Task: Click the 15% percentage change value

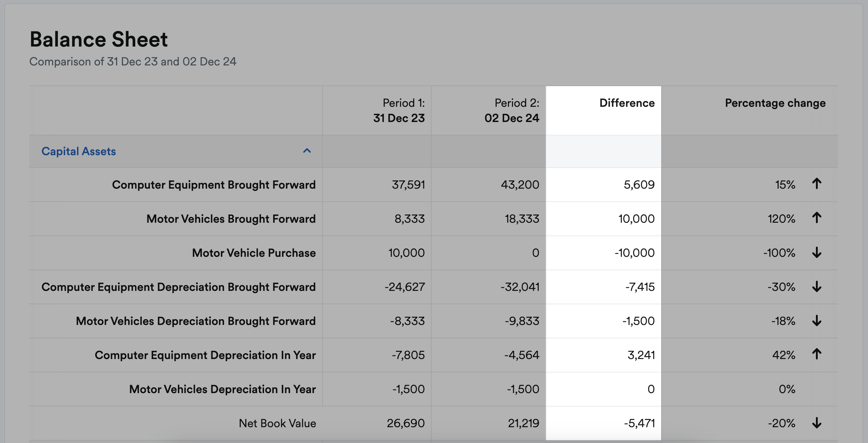Action: [x=785, y=185]
